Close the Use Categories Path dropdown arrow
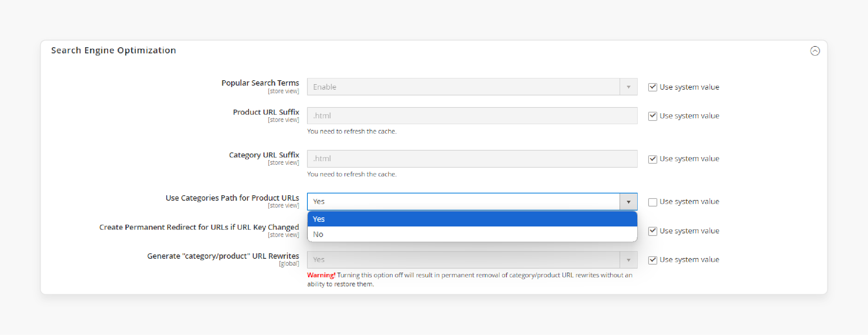The width and height of the screenshot is (868, 335). 628,202
